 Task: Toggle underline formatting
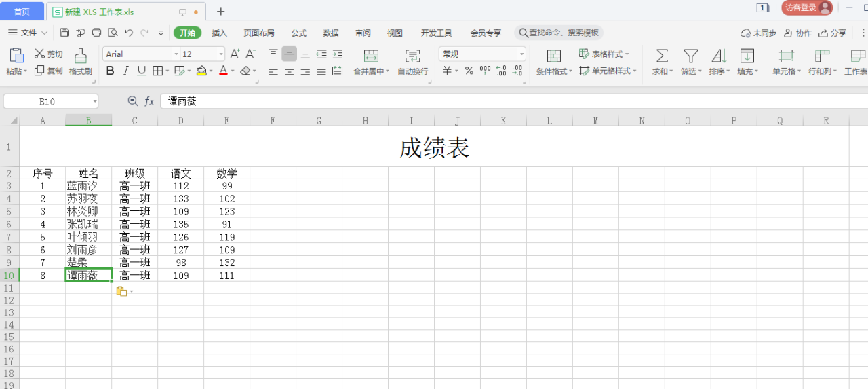(142, 71)
